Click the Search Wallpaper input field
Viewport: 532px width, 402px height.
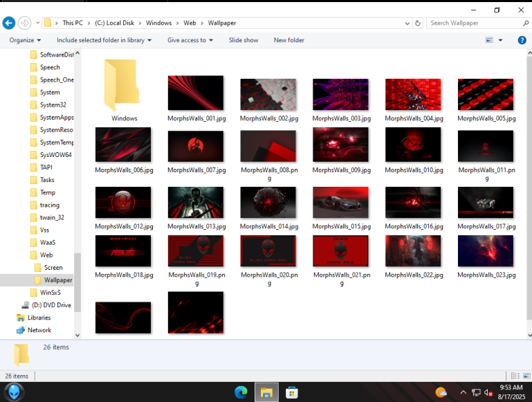click(x=475, y=23)
